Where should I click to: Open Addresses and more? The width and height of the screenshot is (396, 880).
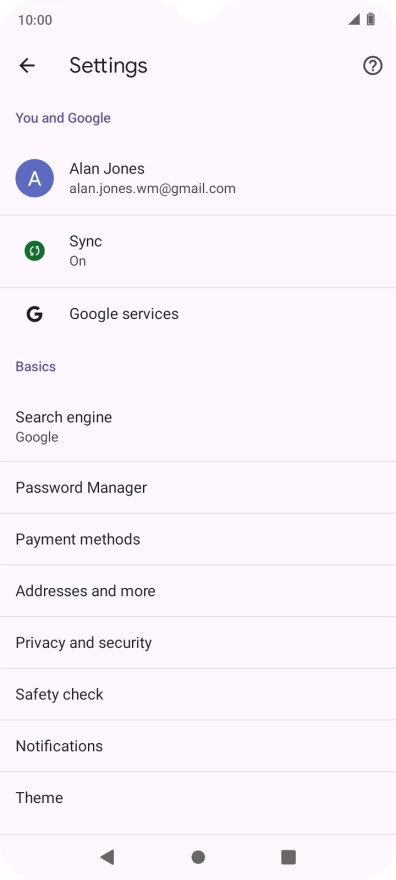tap(198, 591)
